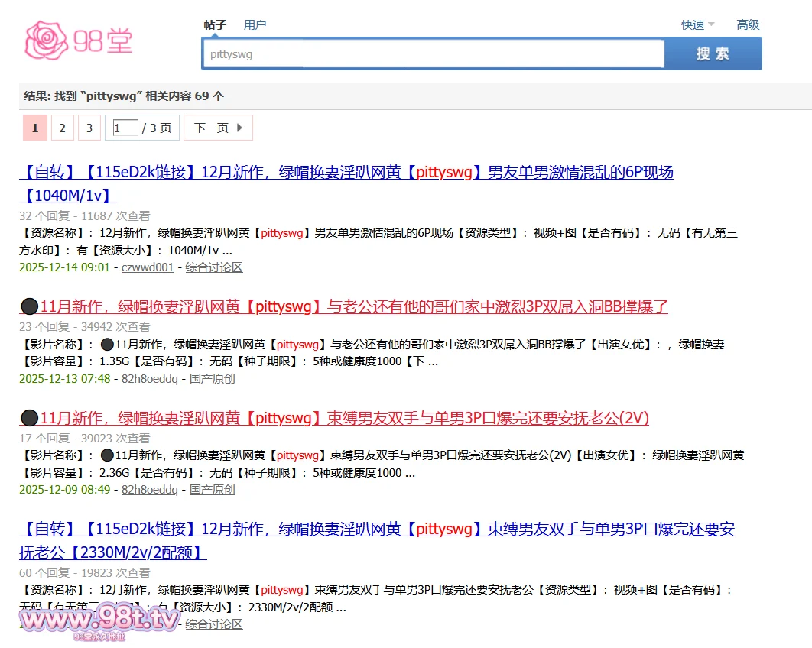
Task: Click the next-page arrow icon beside 下一页
Action: coord(239,128)
